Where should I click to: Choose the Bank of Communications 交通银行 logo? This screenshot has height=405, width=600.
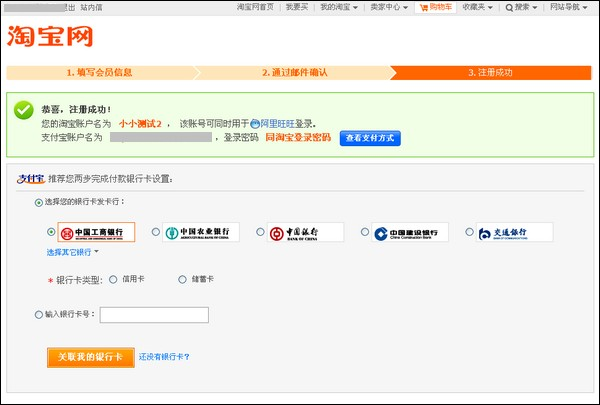tap(515, 232)
